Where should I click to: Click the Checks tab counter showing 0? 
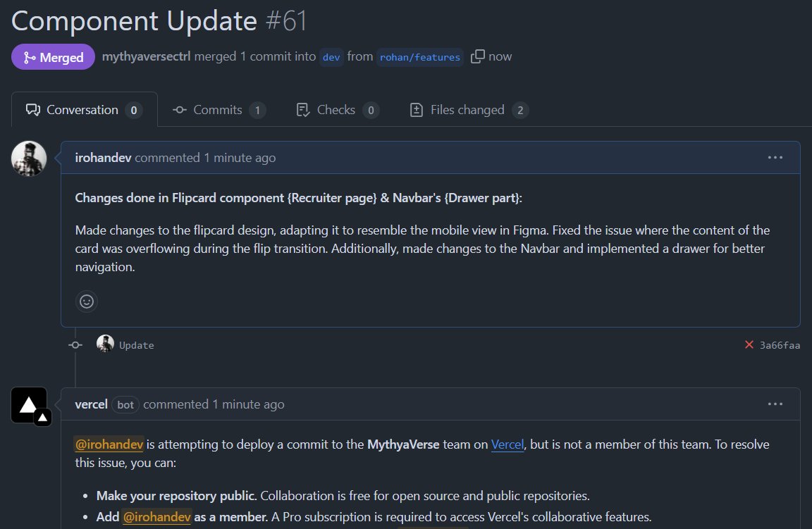[x=371, y=111]
